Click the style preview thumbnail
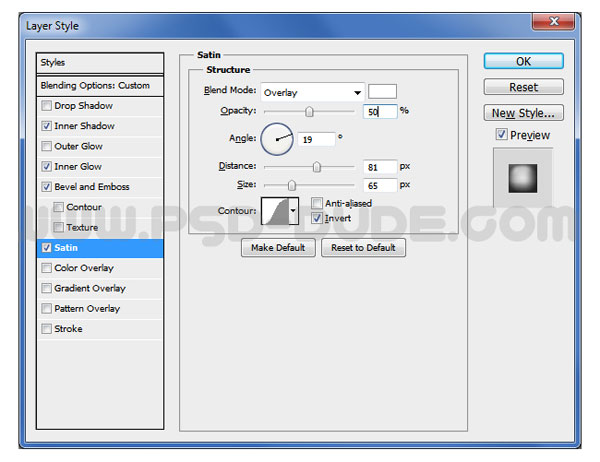This screenshot has height=462, width=600. tap(523, 178)
